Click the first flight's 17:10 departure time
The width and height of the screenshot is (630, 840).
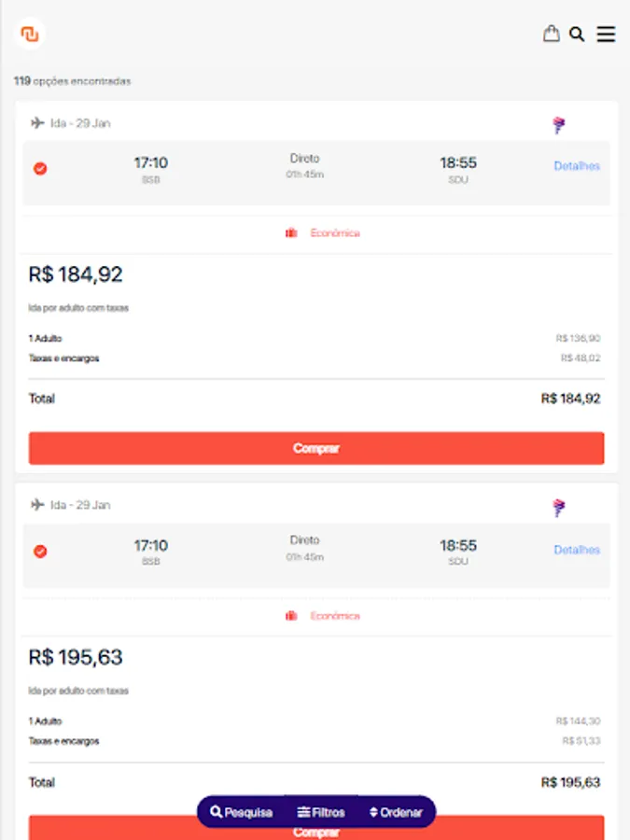click(150, 163)
